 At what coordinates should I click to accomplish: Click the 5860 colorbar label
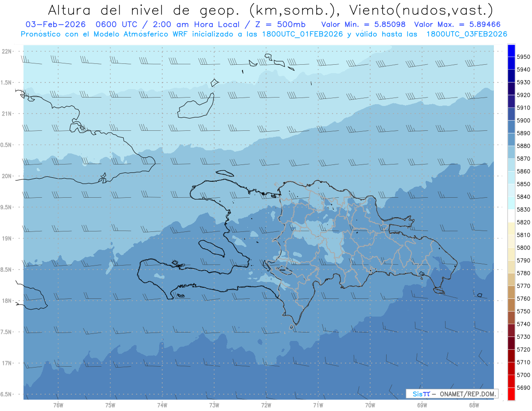click(x=524, y=171)
